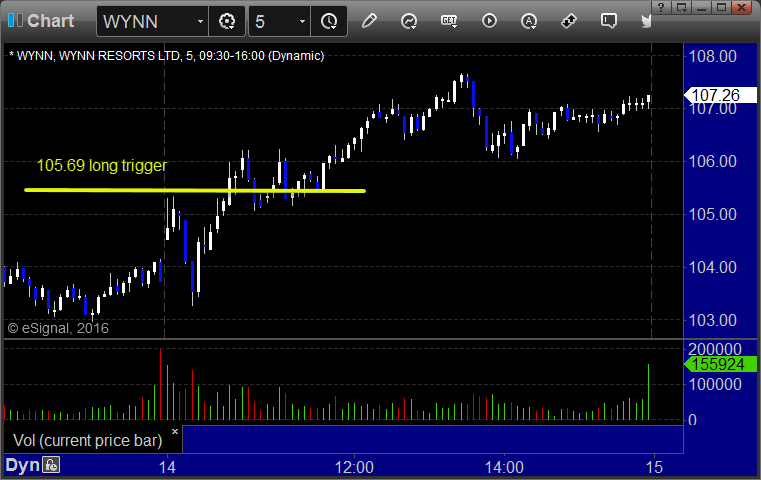Click the 14:00 time axis label
761x480 pixels.
(x=504, y=467)
